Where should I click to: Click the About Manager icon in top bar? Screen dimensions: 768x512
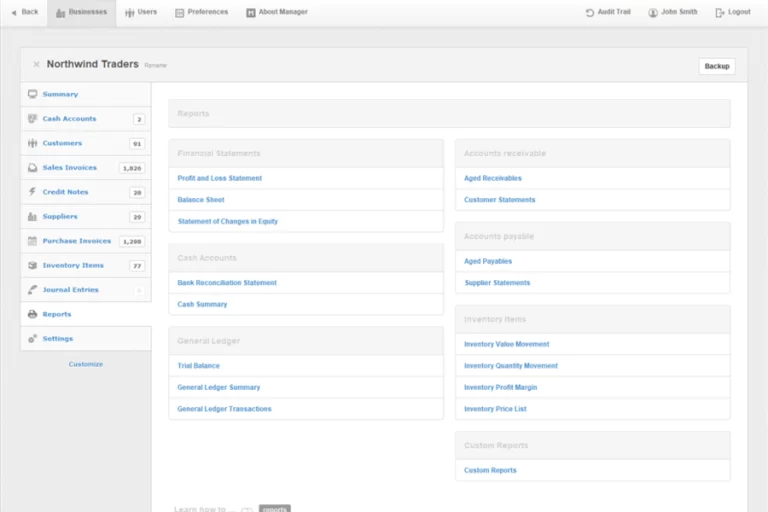(x=251, y=12)
